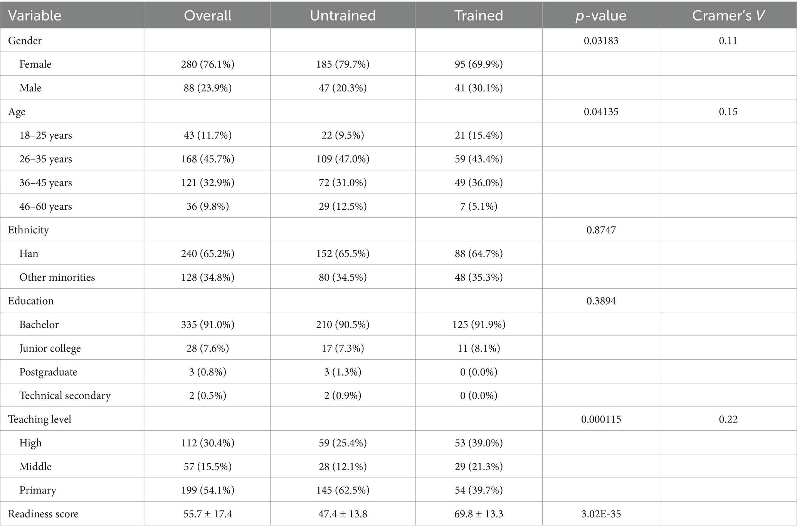The width and height of the screenshot is (797, 532).
Task: Click the Gender p-value 0.03183
Action: pyautogui.click(x=601, y=40)
